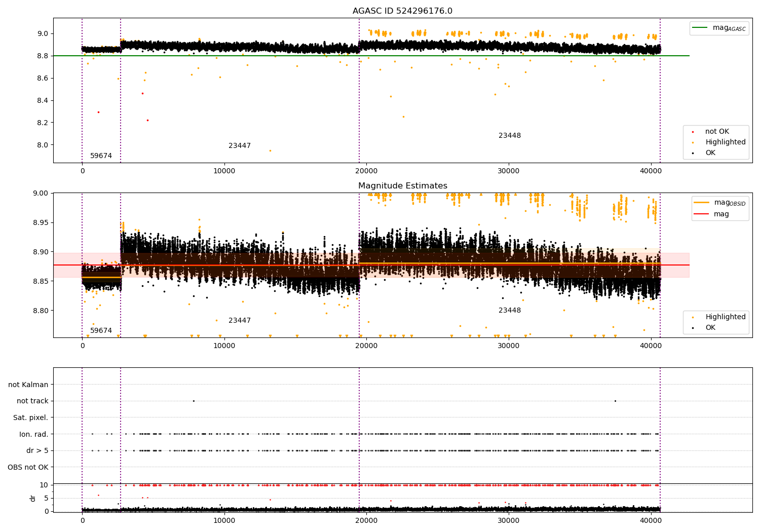Image resolution: width=760 pixels, height=532 pixels.
Task: Click the 30000 x-tick under the top plot
Action: [x=508, y=171]
